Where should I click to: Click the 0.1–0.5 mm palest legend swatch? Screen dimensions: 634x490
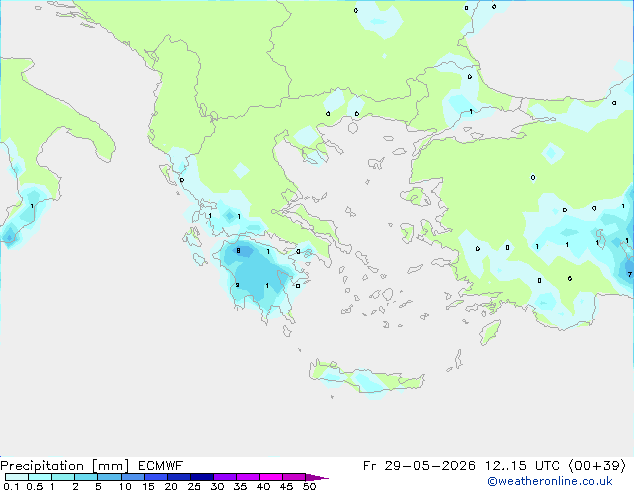point(17,477)
